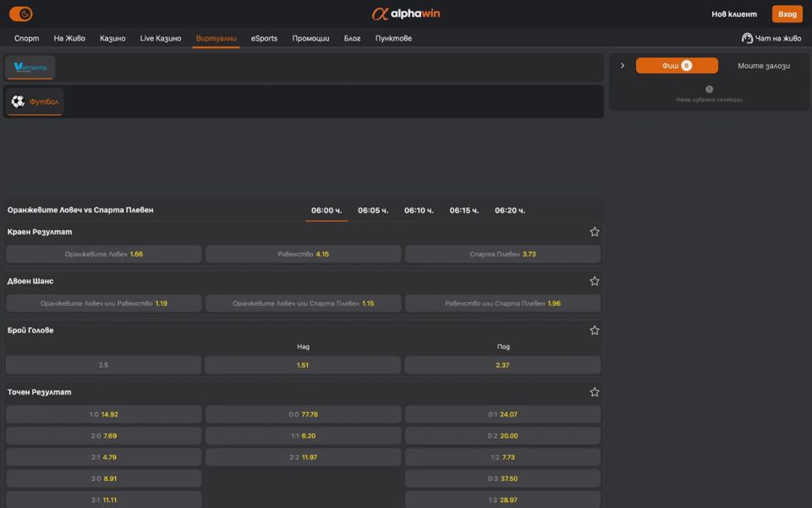Open the Спорт menu item
The image size is (812, 508).
click(x=26, y=38)
